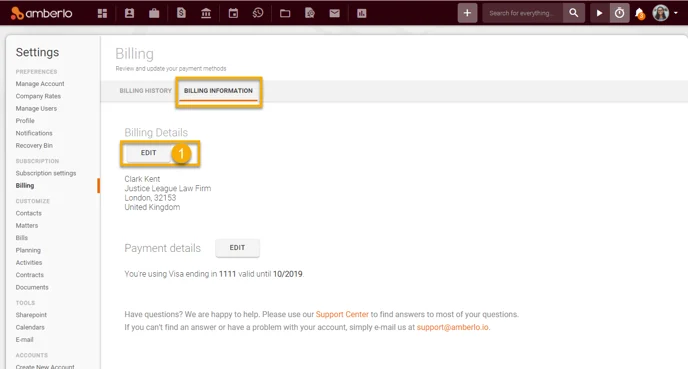Focus the Search for everything field

tap(522, 13)
